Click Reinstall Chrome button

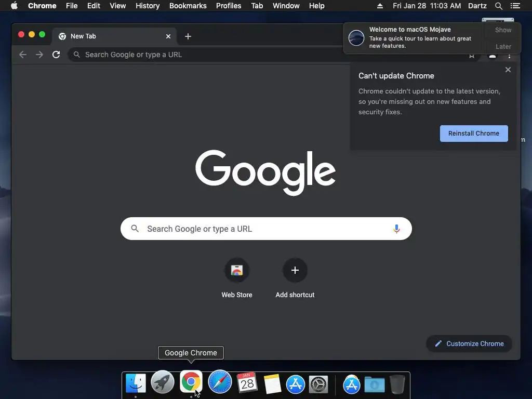tap(474, 134)
